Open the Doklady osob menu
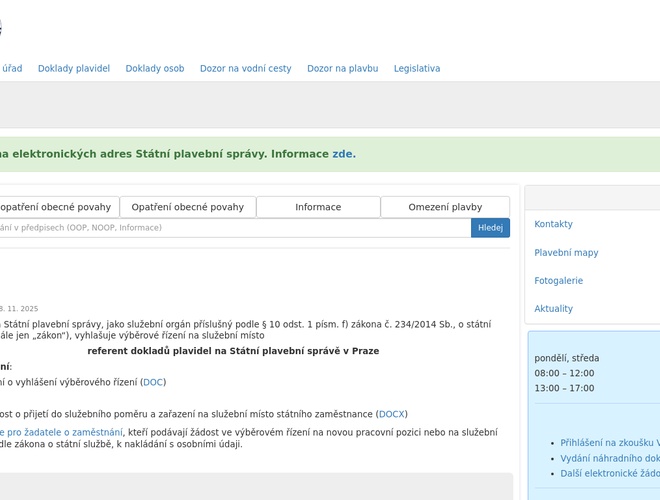 [x=155, y=69]
